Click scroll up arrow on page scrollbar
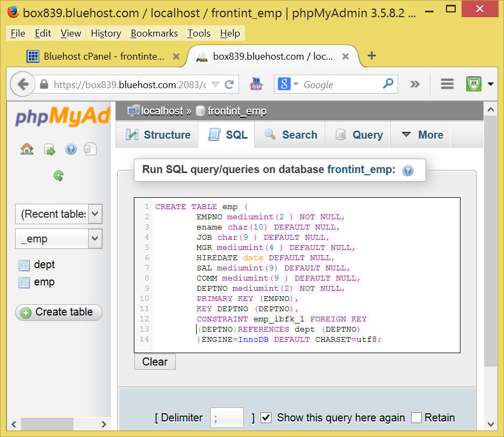 491,110
